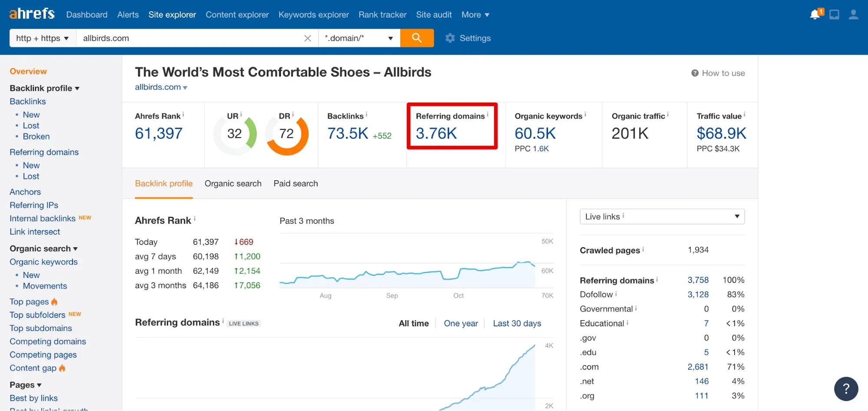The height and width of the screenshot is (411, 868).
Task: Open the http + https protocol dropdown
Action: (43, 38)
